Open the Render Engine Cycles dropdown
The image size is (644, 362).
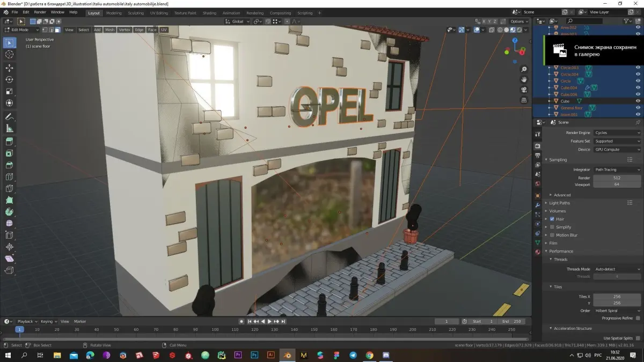click(617, 132)
